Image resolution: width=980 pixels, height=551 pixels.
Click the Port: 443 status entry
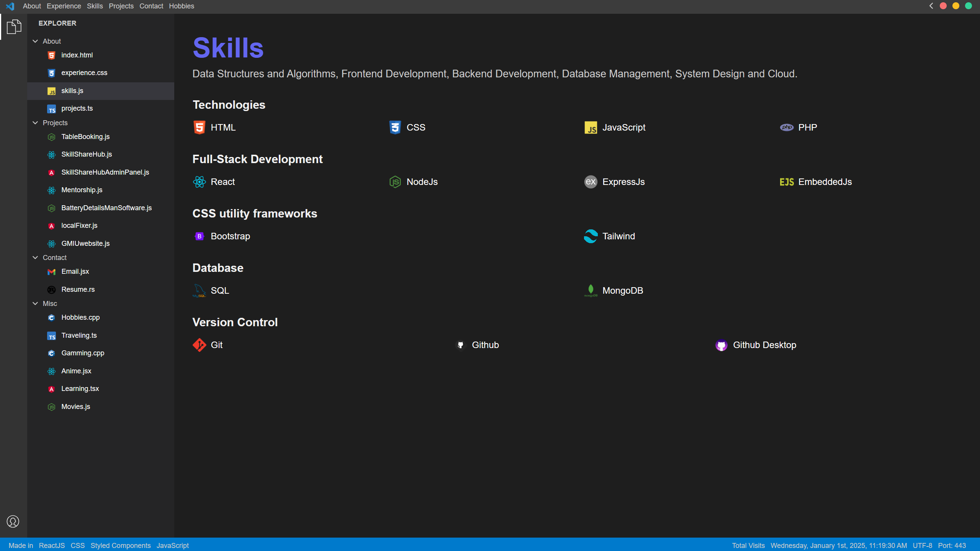point(952,545)
